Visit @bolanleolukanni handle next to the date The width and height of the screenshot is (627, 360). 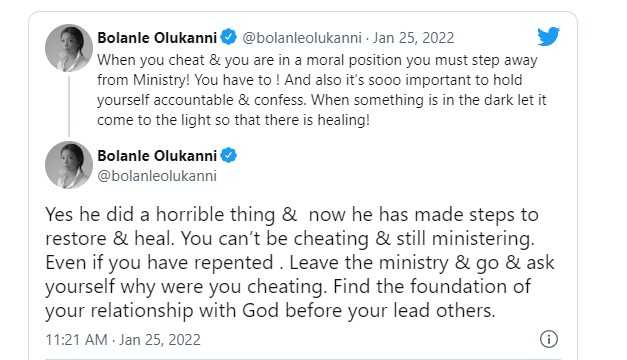click(x=302, y=38)
